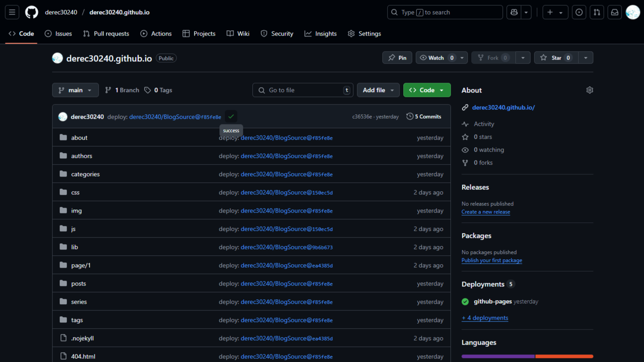This screenshot has height=362, width=644.
Task: Open the Create new plus dropdown
Action: pos(555,12)
